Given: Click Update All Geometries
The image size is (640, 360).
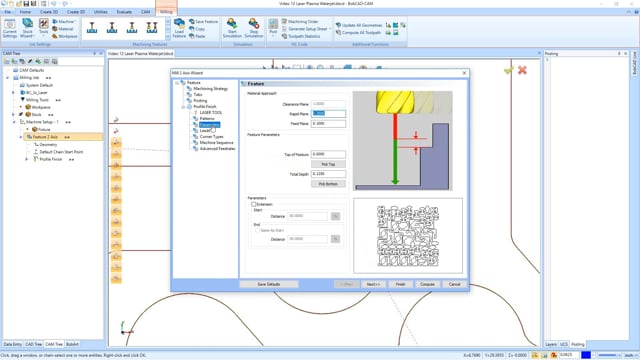Looking at the screenshot, I should click(359, 25).
